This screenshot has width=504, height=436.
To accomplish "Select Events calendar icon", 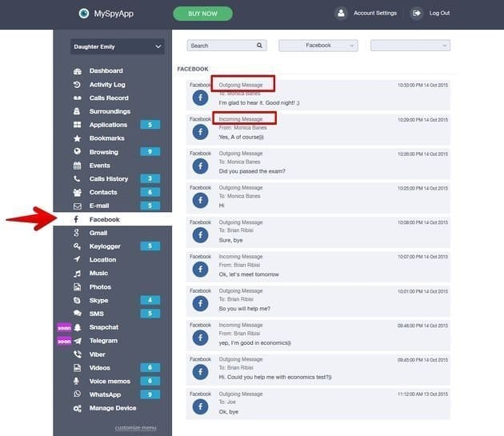I will [77, 166].
